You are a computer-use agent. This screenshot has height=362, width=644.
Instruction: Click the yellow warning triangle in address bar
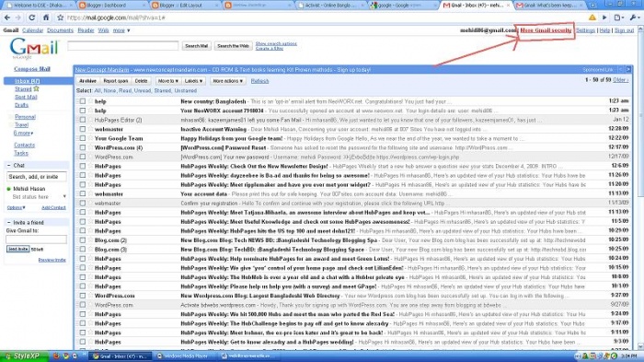592,18
